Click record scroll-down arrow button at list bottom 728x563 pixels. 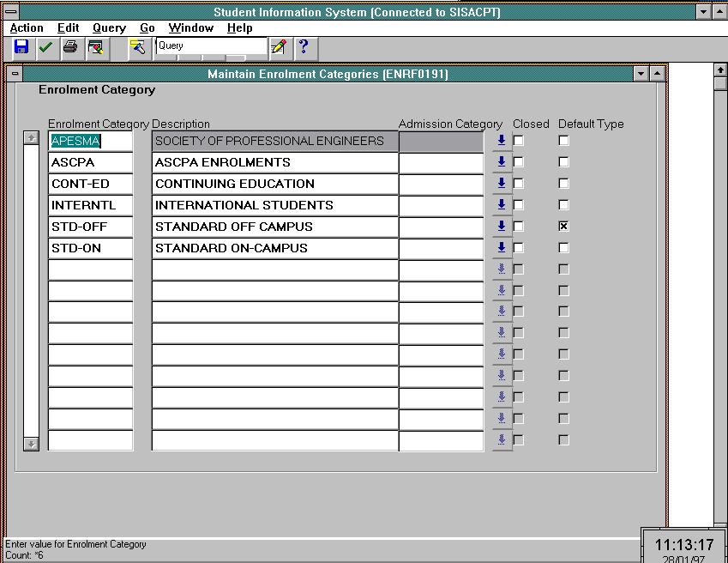[x=31, y=444]
